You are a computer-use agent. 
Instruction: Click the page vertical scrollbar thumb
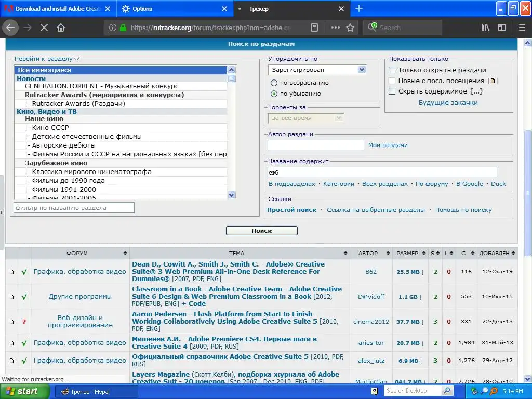pos(528,193)
